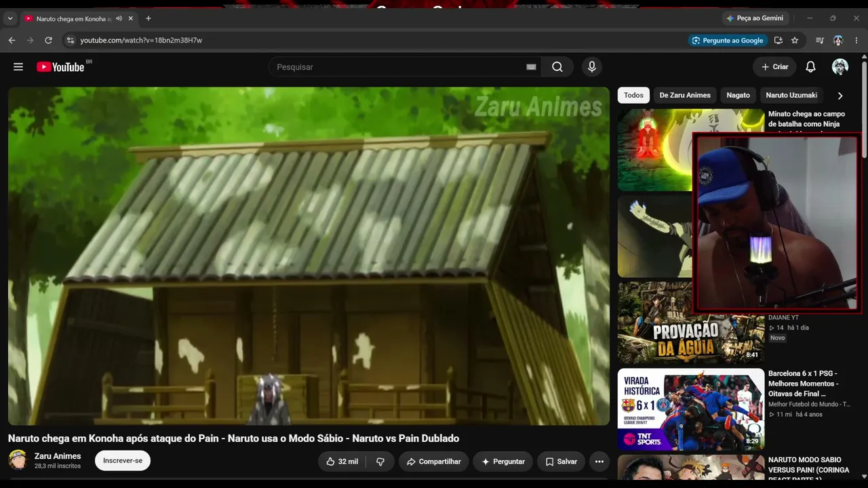The width and height of the screenshot is (868, 488).
Task: Show more filter chips with the arrow
Action: point(840,96)
